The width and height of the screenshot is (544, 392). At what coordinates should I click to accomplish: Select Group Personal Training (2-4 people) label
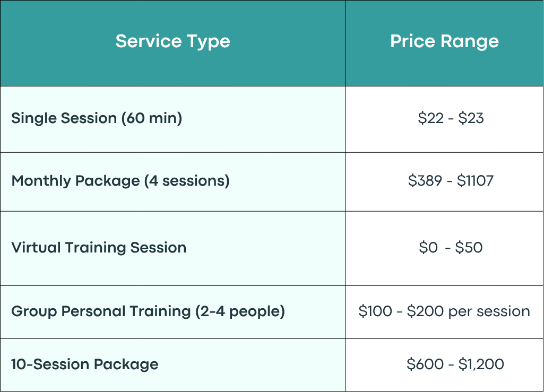click(x=148, y=311)
